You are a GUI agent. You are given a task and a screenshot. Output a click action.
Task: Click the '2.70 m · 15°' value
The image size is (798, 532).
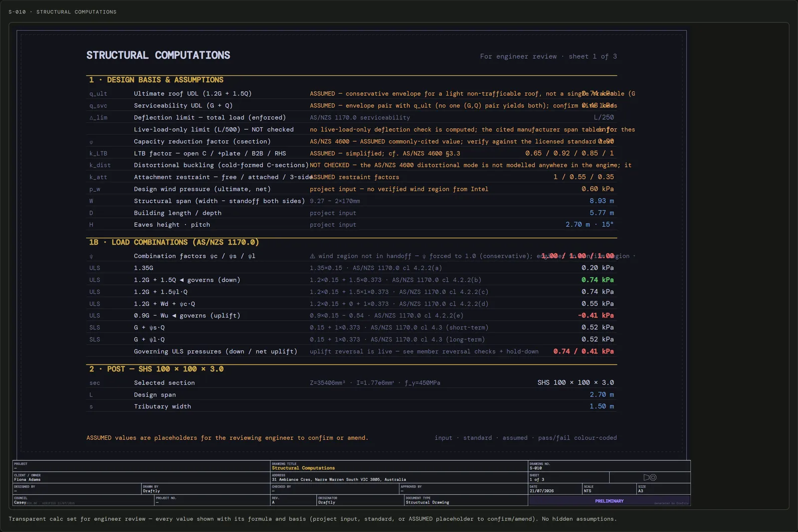click(590, 225)
